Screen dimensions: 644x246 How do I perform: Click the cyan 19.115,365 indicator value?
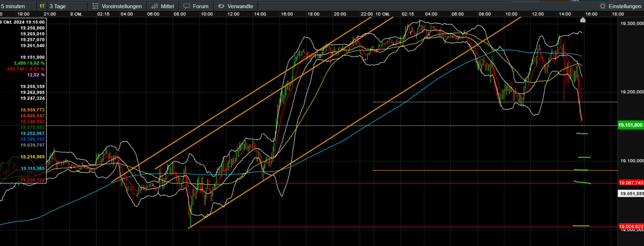(32, 168)
